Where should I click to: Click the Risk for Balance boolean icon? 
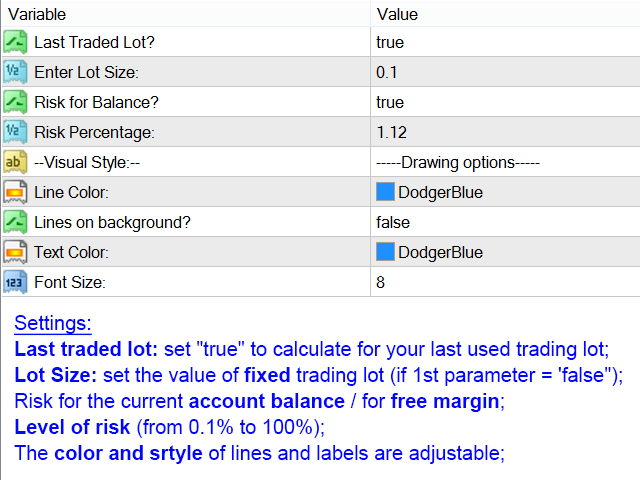(15, 102)
